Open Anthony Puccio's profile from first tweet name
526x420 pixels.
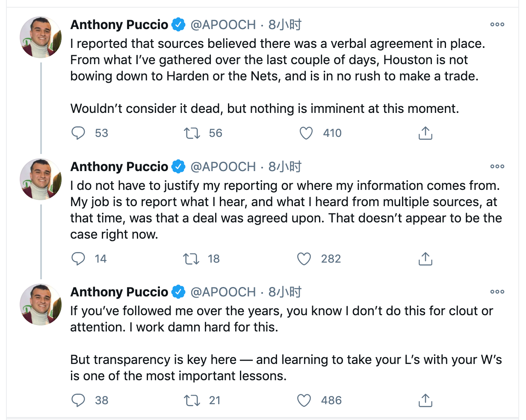coord(119,25)
